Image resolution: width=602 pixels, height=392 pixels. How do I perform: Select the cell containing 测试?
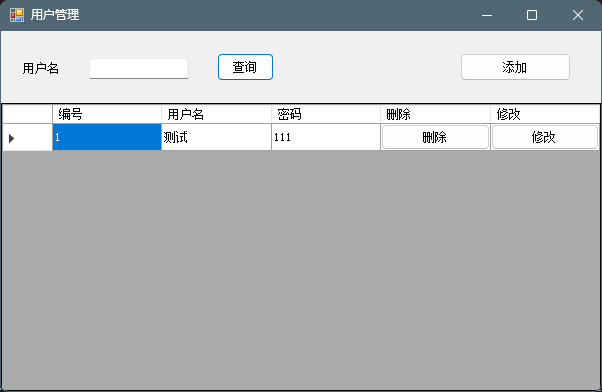pos(216,137)
